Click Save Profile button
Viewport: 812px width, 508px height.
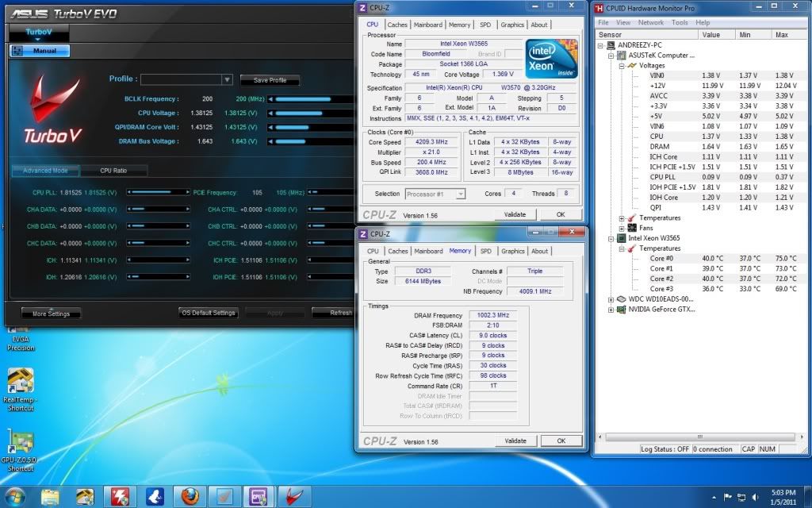click(270, 80)
